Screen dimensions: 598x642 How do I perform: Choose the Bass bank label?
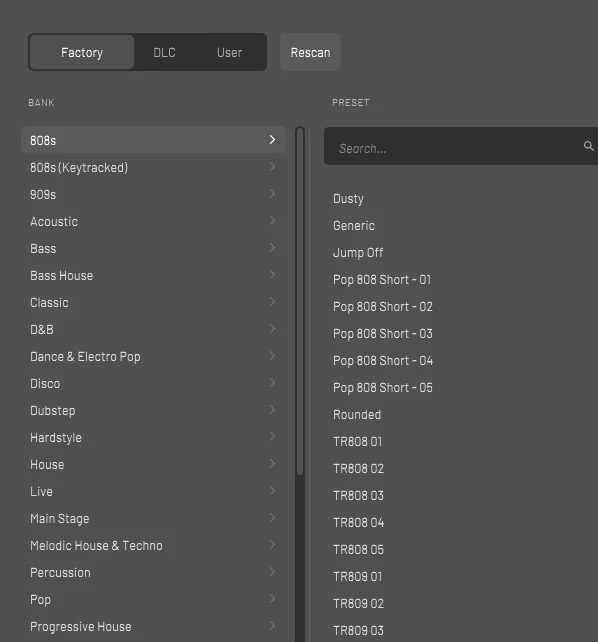(x=43, y=249)
